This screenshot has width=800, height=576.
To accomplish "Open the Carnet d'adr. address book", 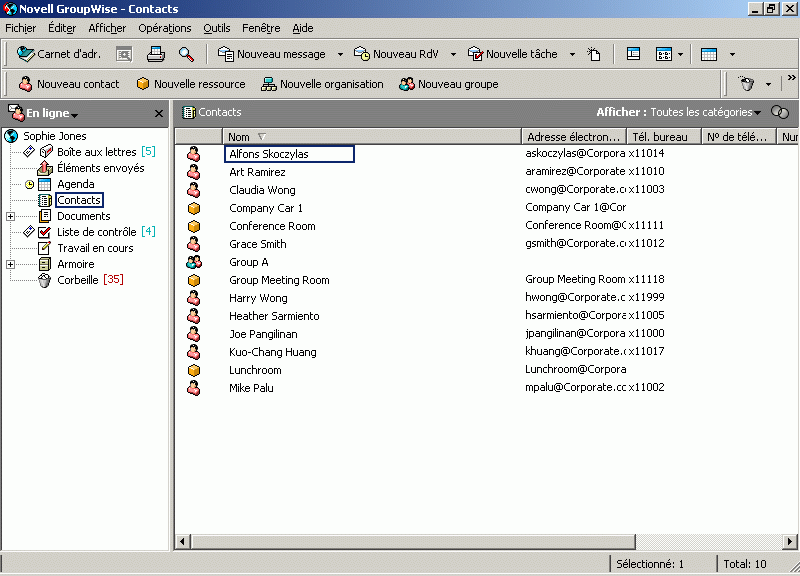I will pos(59,54).
